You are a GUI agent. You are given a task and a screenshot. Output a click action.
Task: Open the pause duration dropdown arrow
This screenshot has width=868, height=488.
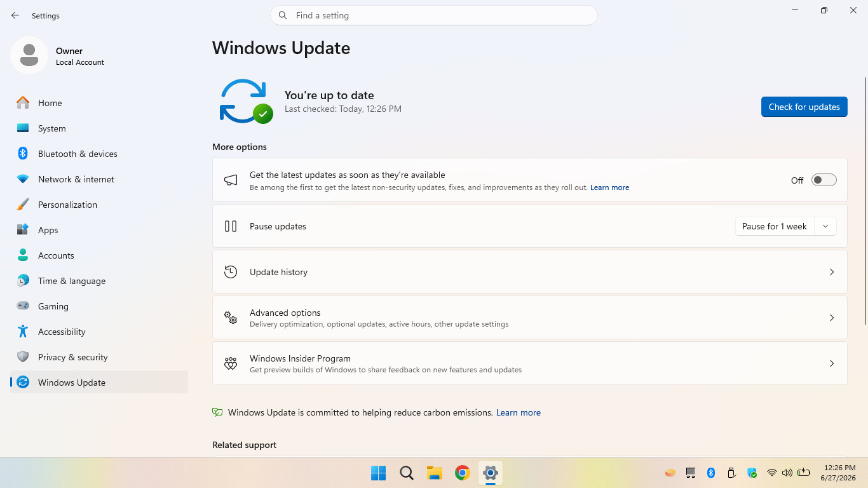[x=825, y=226]
